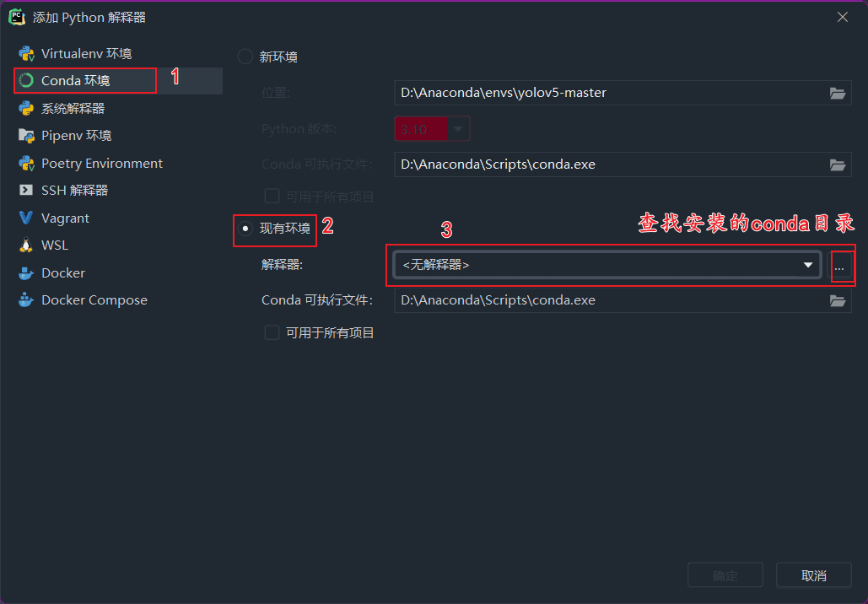Viewport: 868px width, 604px height.
Task: Click the lower Conda 可执行文件 path field
Action: pyautogui.click(x=607, y=300)
